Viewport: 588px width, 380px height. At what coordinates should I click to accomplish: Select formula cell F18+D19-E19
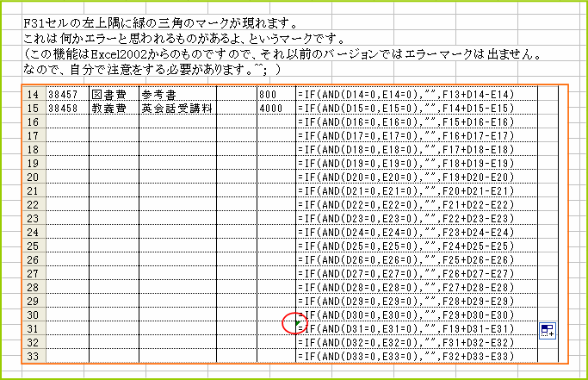click(417, 164)
